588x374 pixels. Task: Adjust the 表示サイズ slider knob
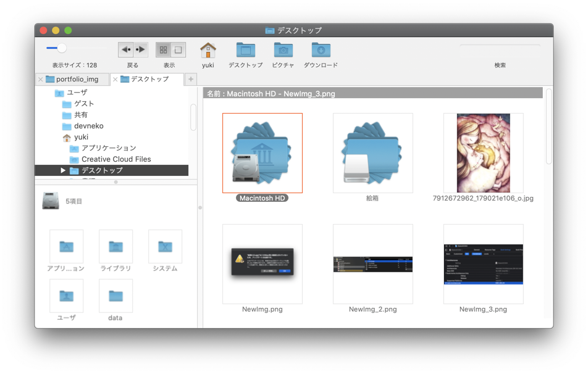(x=62, y=48)
